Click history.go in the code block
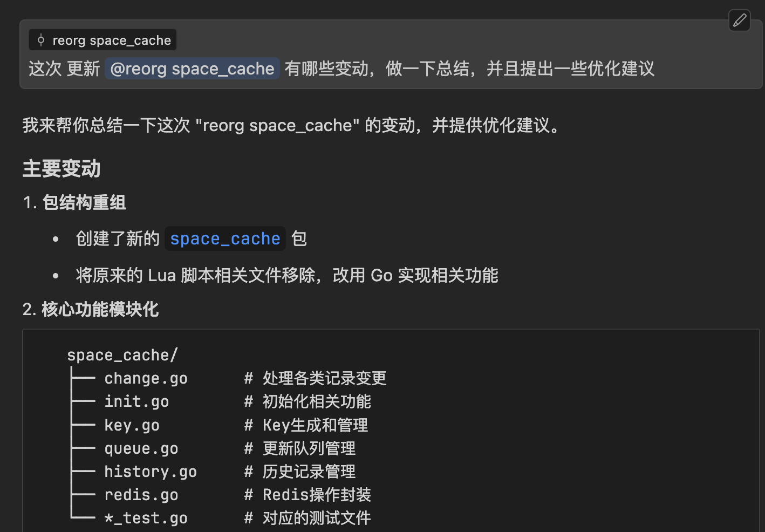The width and height of the screenshot is (765, 532). click(151, 472)
